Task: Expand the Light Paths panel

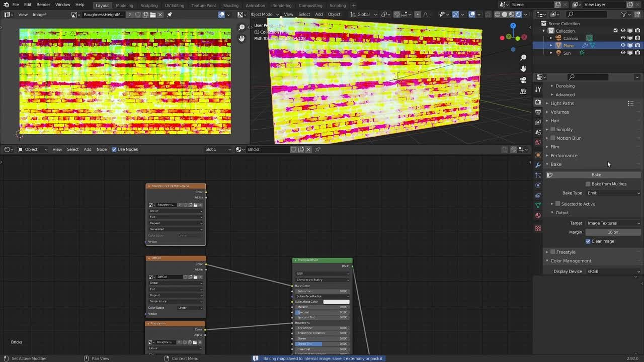Action: [x=562, y=103]
